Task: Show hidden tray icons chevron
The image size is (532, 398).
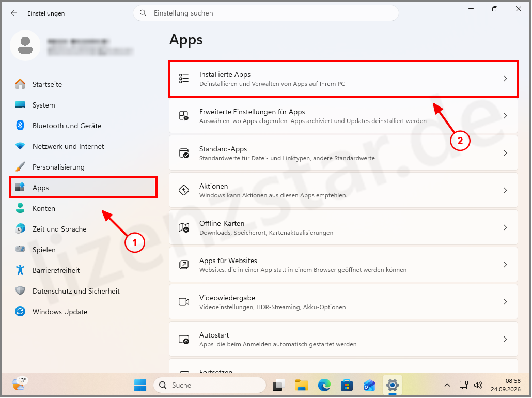Action: pyautogui.click(x=447, y=385)
